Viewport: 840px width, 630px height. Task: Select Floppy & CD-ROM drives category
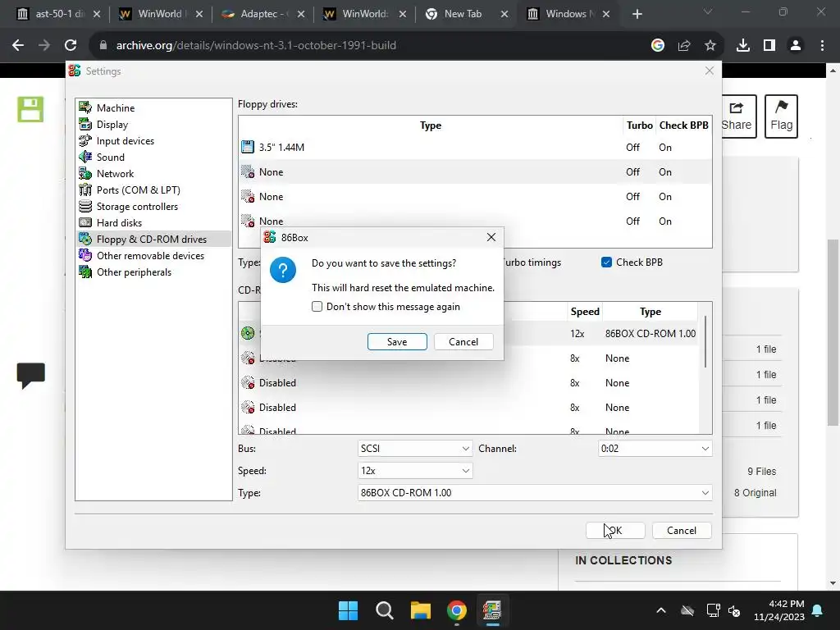pyautogui.click(x=153, y=239)
